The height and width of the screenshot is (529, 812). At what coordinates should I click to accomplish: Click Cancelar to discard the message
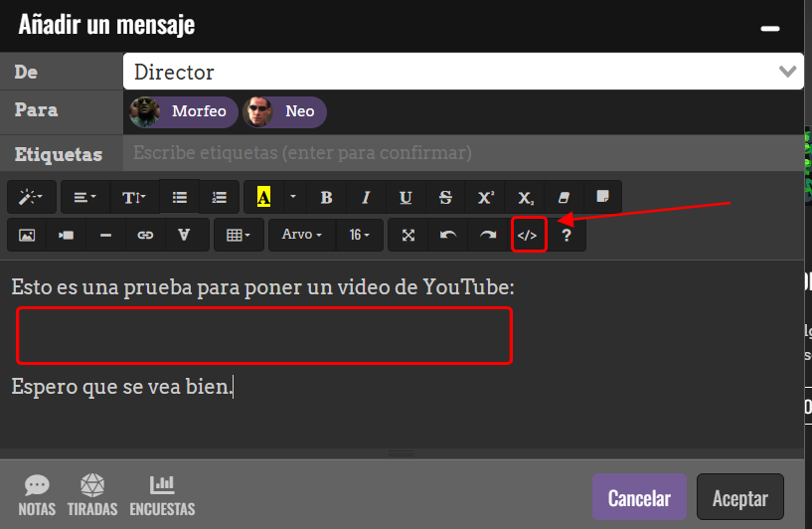(639, 498)
